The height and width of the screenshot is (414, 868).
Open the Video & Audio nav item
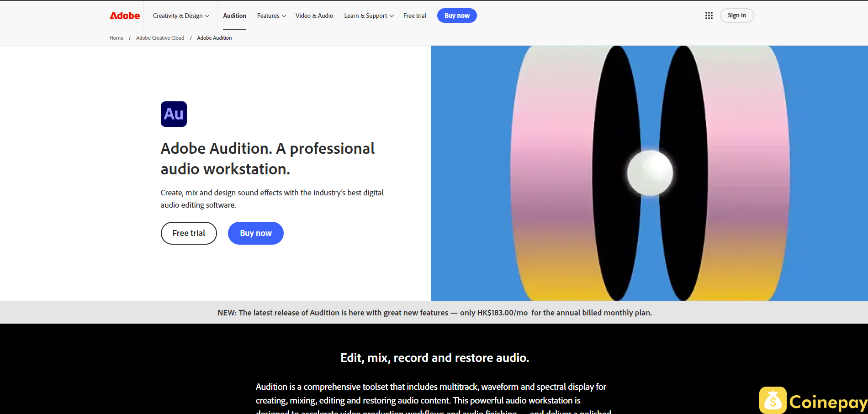314,16
